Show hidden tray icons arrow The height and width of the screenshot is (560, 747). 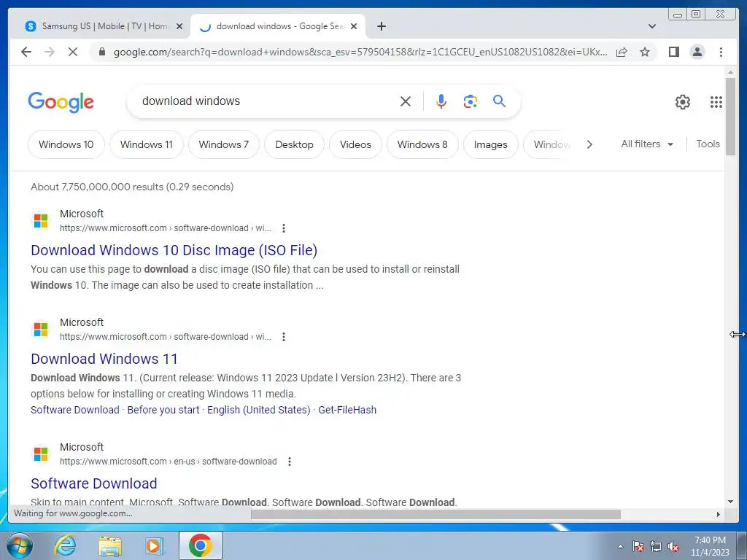(x=620, y=546)
